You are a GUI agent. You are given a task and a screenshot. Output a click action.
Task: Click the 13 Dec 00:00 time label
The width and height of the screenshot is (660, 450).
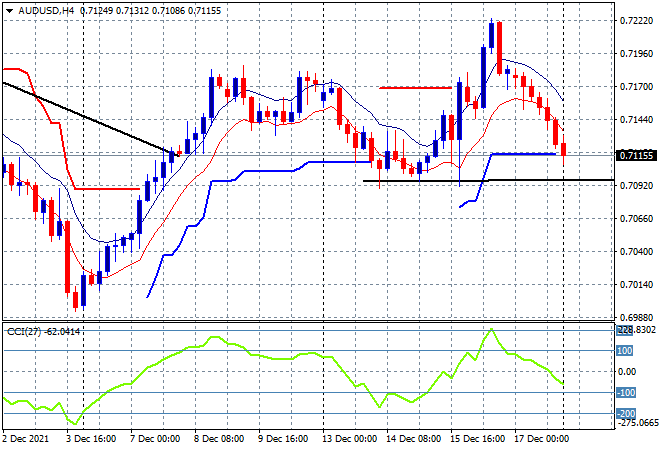(x=350, y=439)
